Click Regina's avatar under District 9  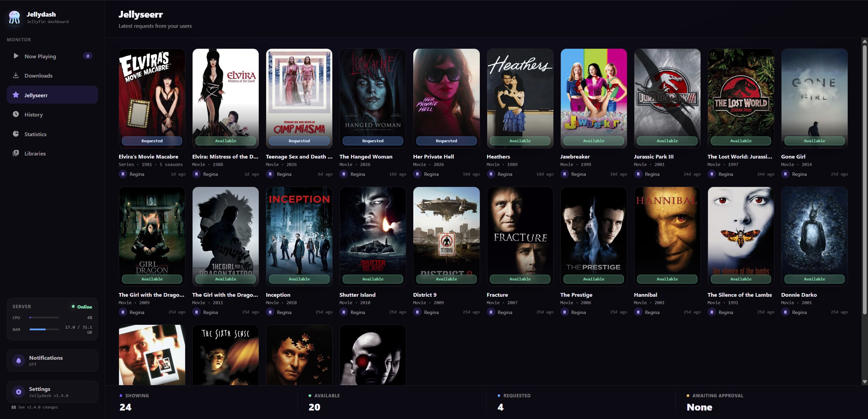pos(417,312)
